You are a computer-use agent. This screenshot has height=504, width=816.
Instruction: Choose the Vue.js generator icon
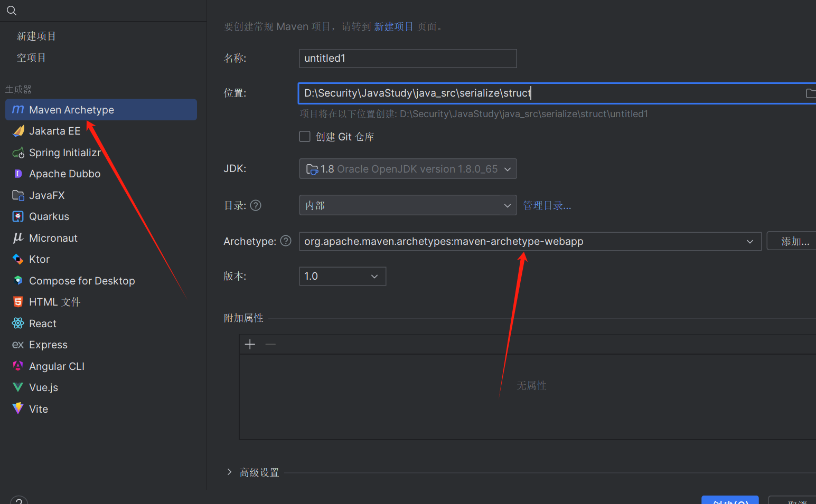click(18, 387)
